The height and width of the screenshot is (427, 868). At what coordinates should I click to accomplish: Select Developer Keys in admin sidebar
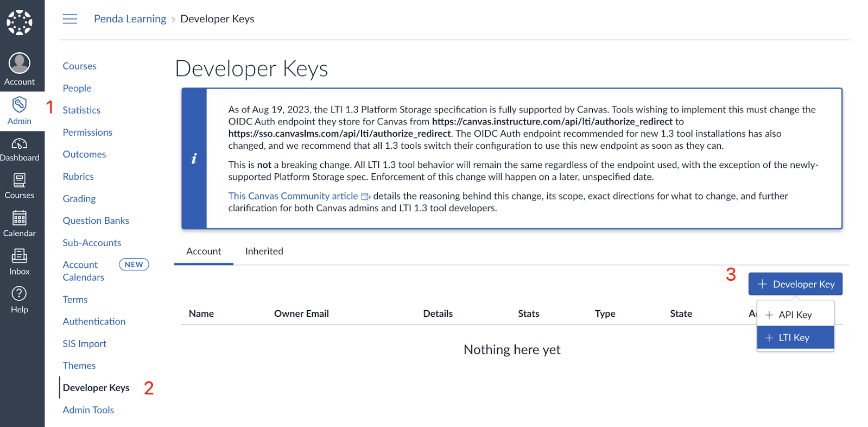[96, 388]
